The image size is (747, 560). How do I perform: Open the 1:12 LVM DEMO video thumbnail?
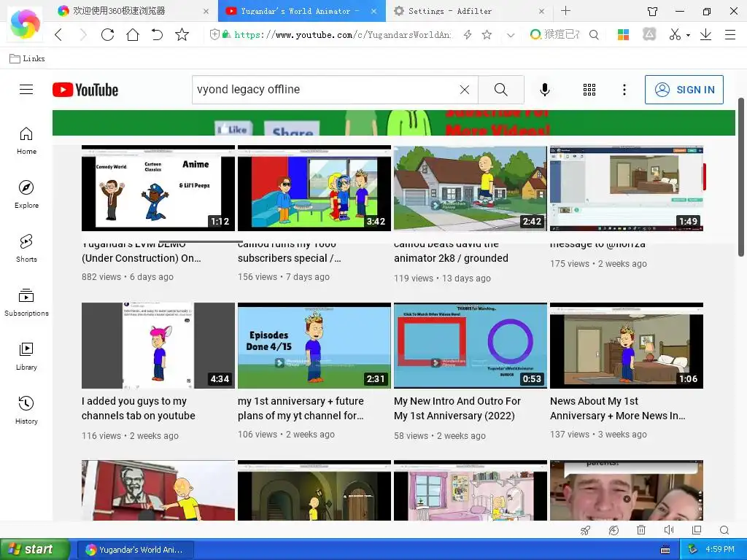[158, 188]
